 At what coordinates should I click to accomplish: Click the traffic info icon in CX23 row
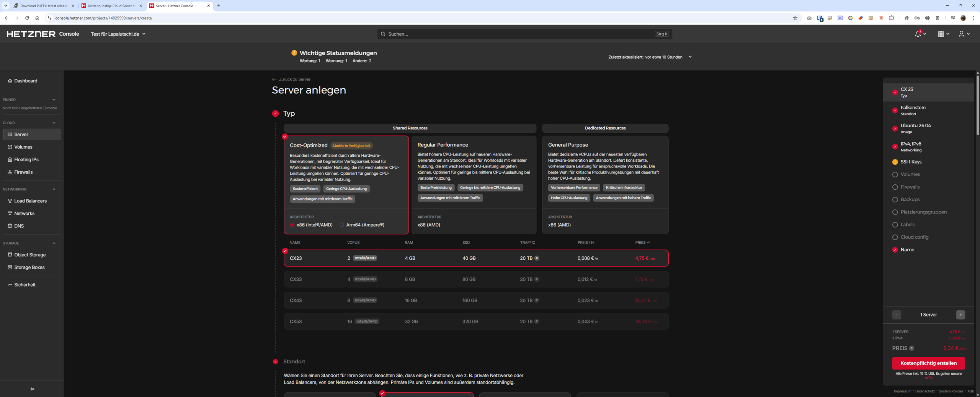[x=537, y=258]
